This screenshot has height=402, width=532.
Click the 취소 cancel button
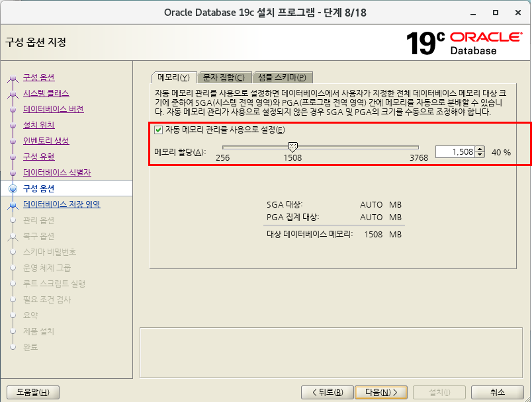pyautogui.click(x=498, y=392)
